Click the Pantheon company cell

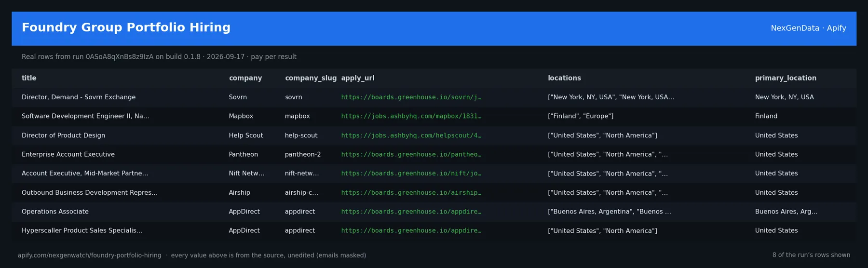point(244,154)
